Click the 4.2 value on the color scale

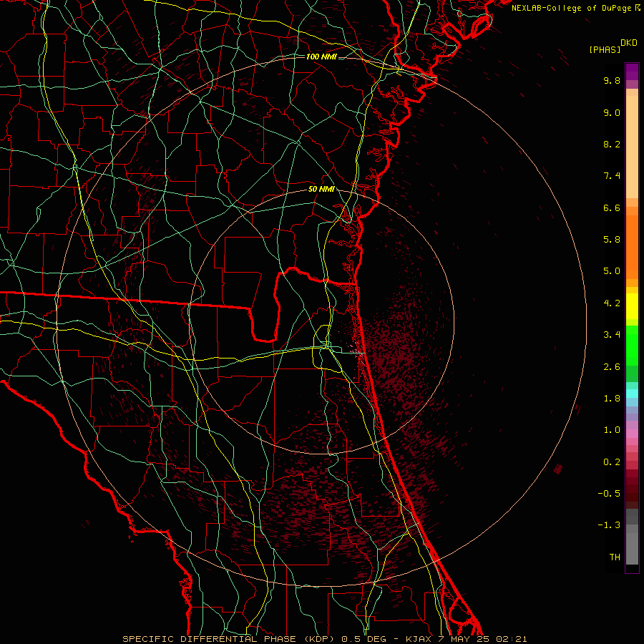point(612,303)
